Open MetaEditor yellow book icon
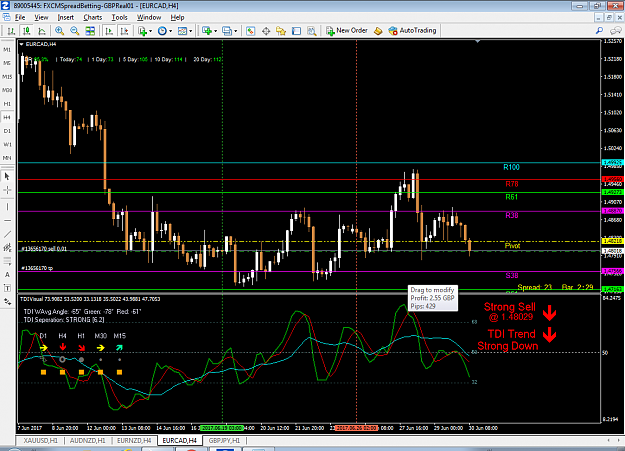Image resolution: width=625 pixels, height=451 pixels. tap(378, 31)
